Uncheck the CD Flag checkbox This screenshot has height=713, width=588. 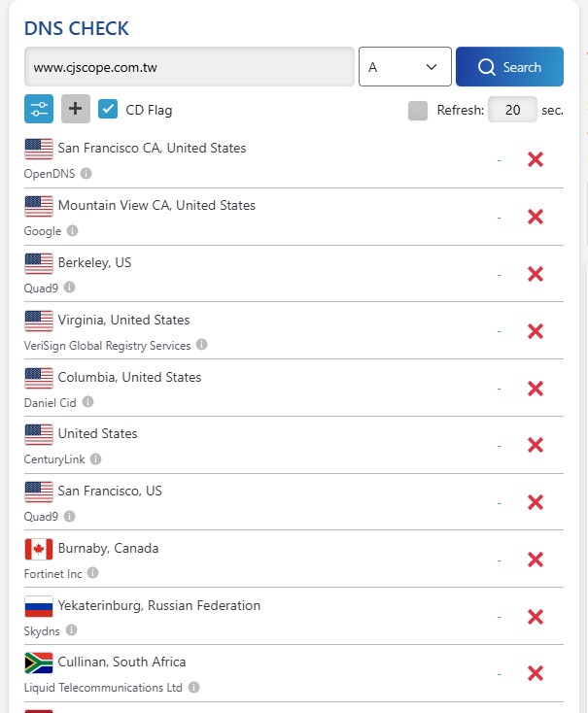coord(109,109)
